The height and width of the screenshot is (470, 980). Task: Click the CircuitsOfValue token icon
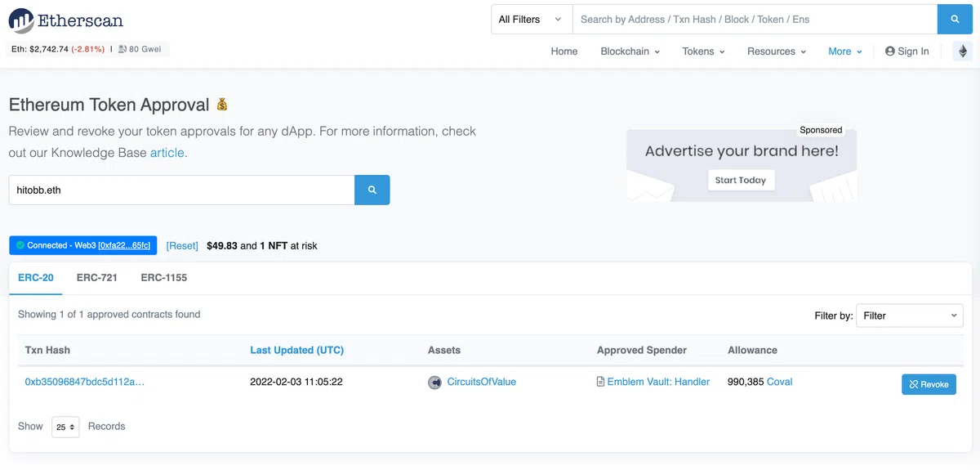pyautogui.click(x=435, y=383)
